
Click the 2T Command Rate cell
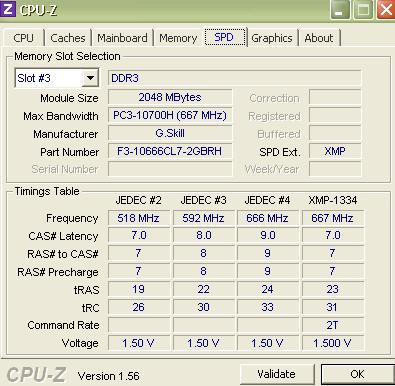(333, 325)
